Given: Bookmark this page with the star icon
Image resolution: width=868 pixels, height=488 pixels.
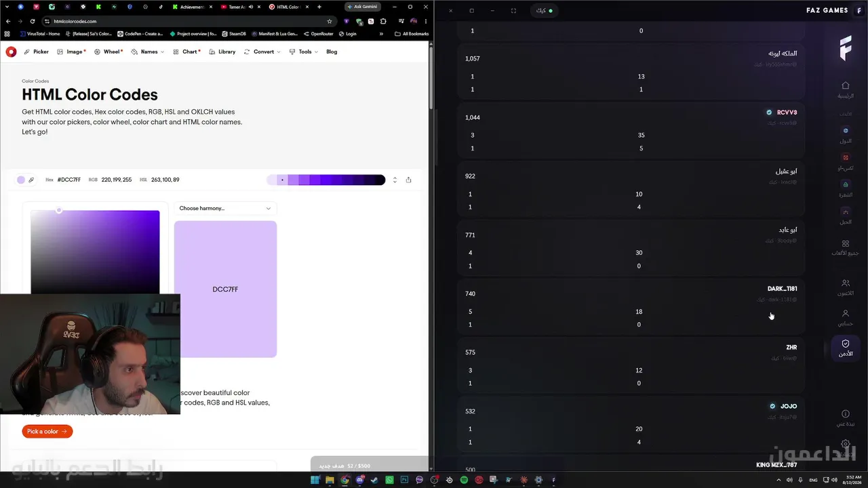Looking at the screenshot, I should 330,21.
